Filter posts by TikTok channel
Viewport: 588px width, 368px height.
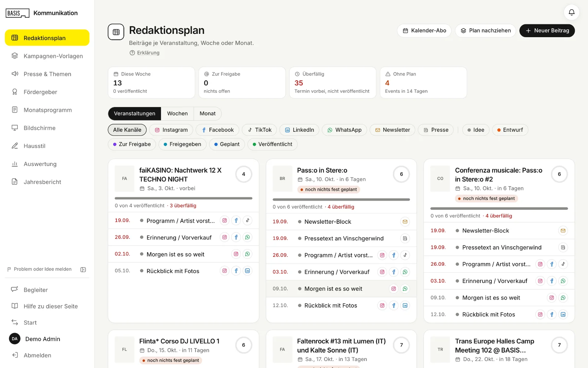click(x=259, y=130)
